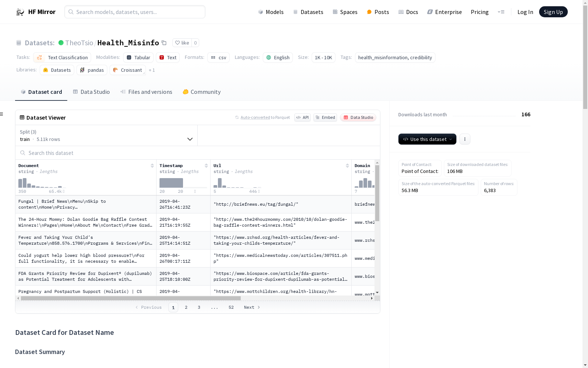The height and width of the screenshot is (368, 588).
Task: Select the Tabular modality tag
Action: (138, 57)
